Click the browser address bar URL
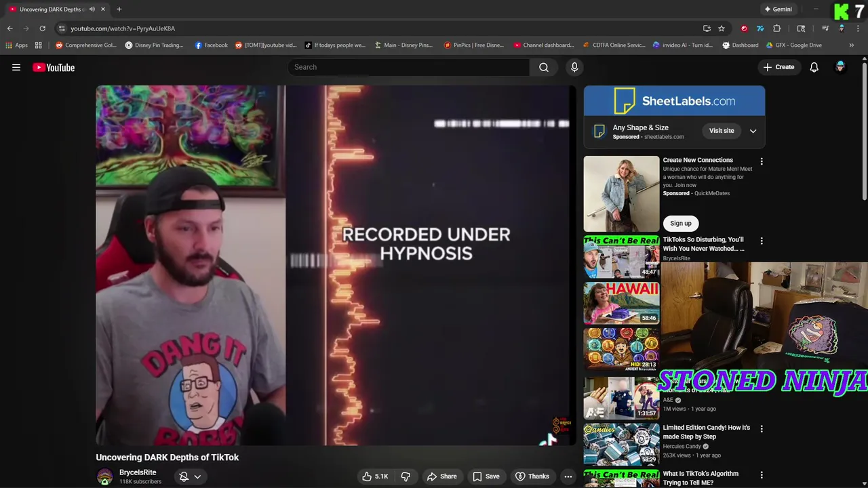This screenshot has width=868, height=488. (123, 28)
